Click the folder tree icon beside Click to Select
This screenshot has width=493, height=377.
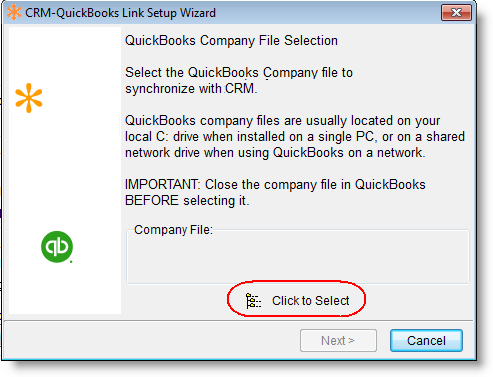point(253,301)
